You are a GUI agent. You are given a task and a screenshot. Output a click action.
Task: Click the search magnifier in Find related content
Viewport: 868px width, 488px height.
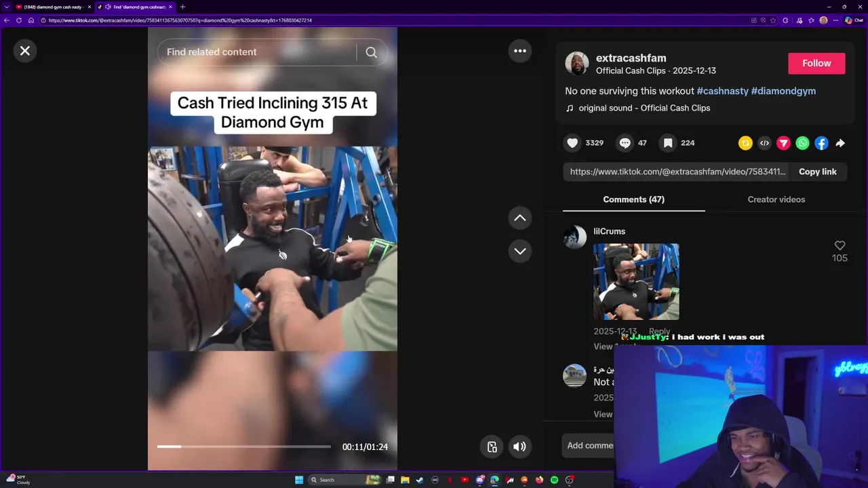click(x=371, y=52)
